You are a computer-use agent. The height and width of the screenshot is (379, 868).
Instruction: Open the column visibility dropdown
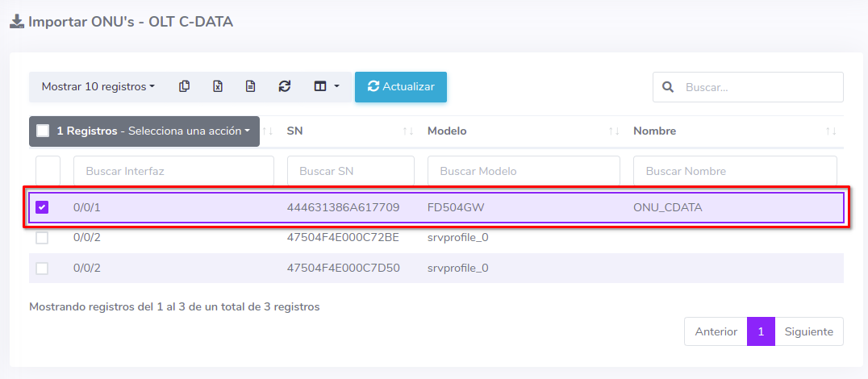click(x=326, y=86)
